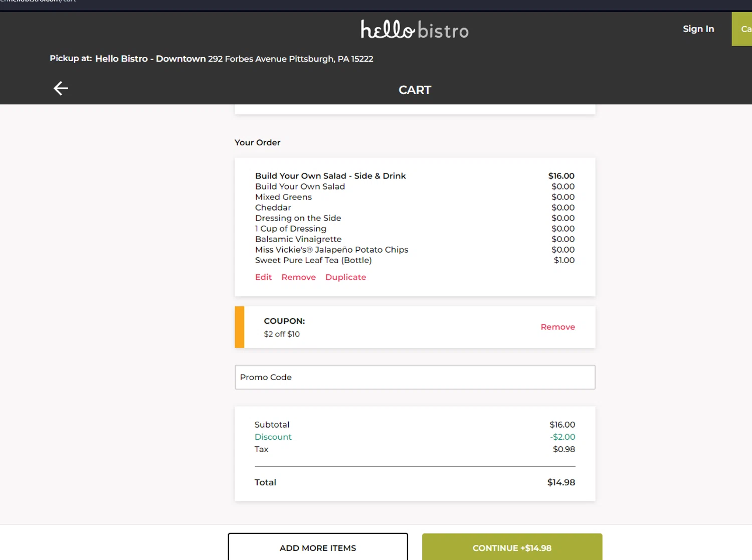Click ADD MORE ITEMS button
Viewport: 752px width, 560px height.
tap(318, 547)
